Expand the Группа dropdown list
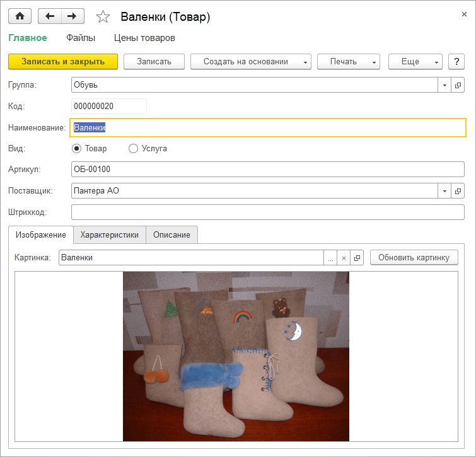This screenshot has height=457, width=476. [x=444, y=85]
